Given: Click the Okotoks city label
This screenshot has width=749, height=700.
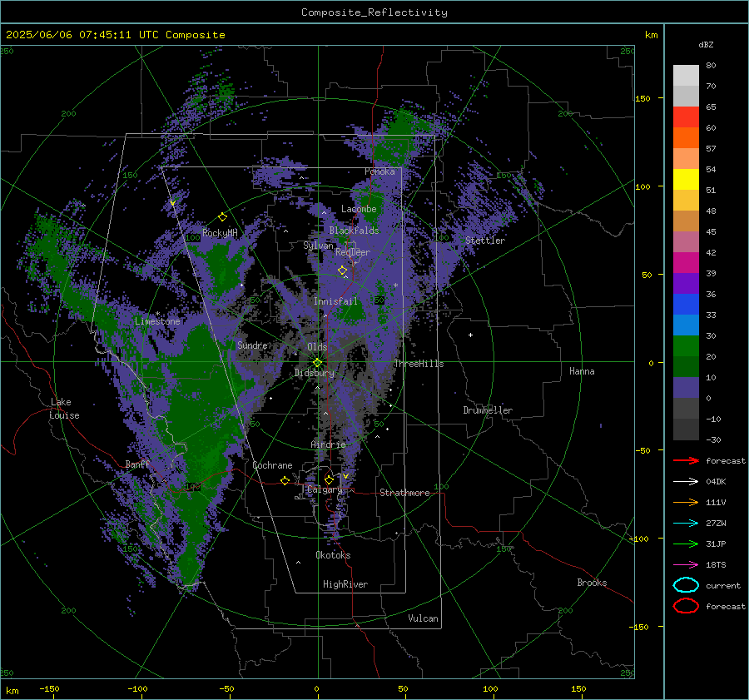Looking at the screenshot, I should [333, 555].
